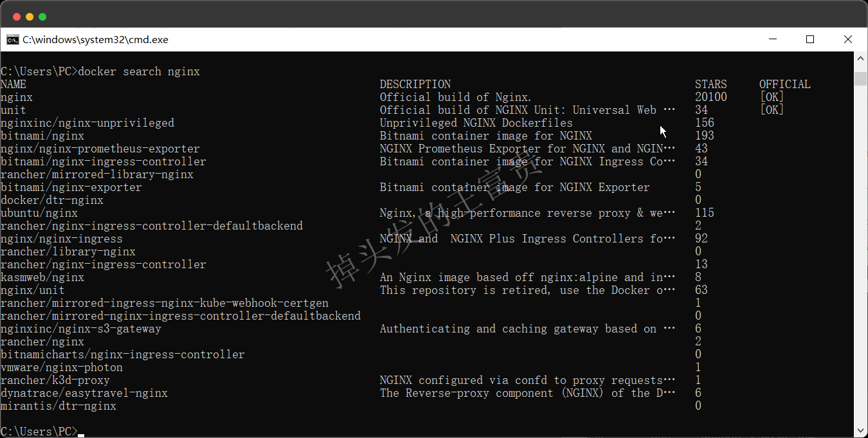Click vmware/nginx-photon entry
The height and width of the screenshot is (438, 868).
point(62,367)
